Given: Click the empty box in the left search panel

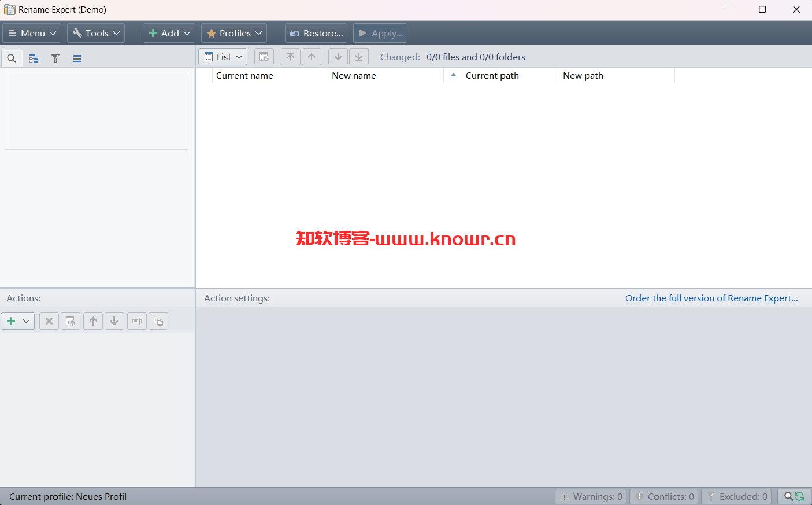Looking at the screenshot, I should coord(97,110).
